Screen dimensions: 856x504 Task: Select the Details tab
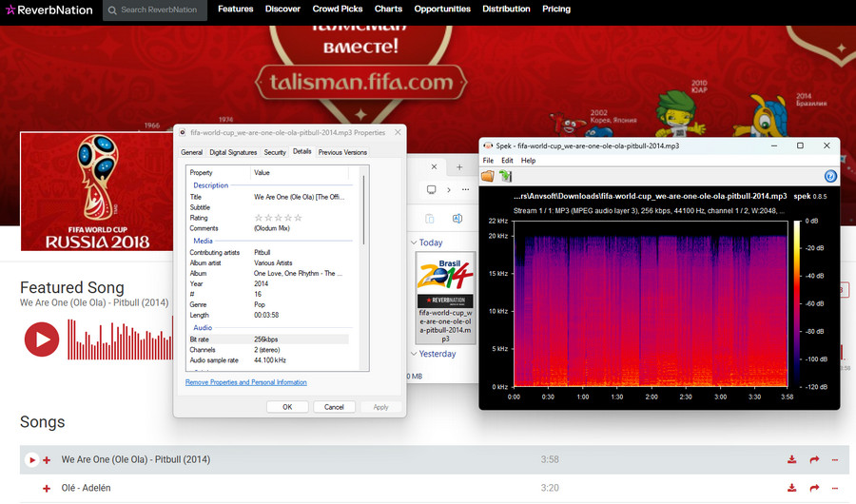(302, 151)
